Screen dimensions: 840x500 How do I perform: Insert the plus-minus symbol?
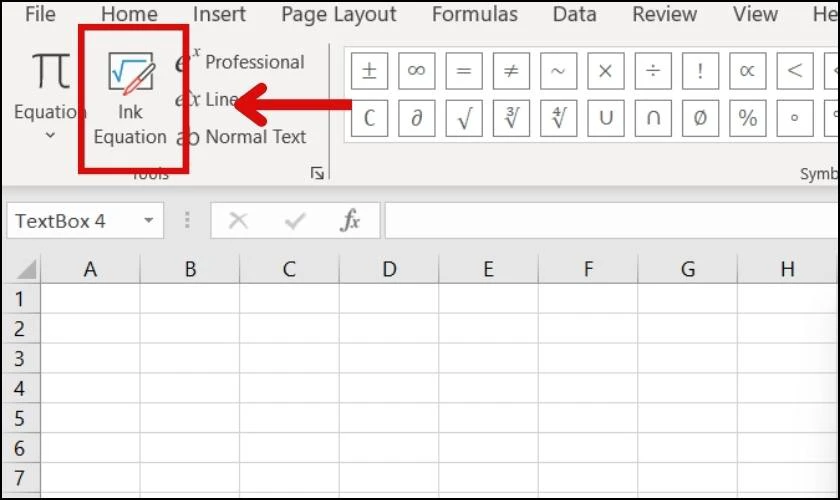pyautogui.click(x=369, y=71)
